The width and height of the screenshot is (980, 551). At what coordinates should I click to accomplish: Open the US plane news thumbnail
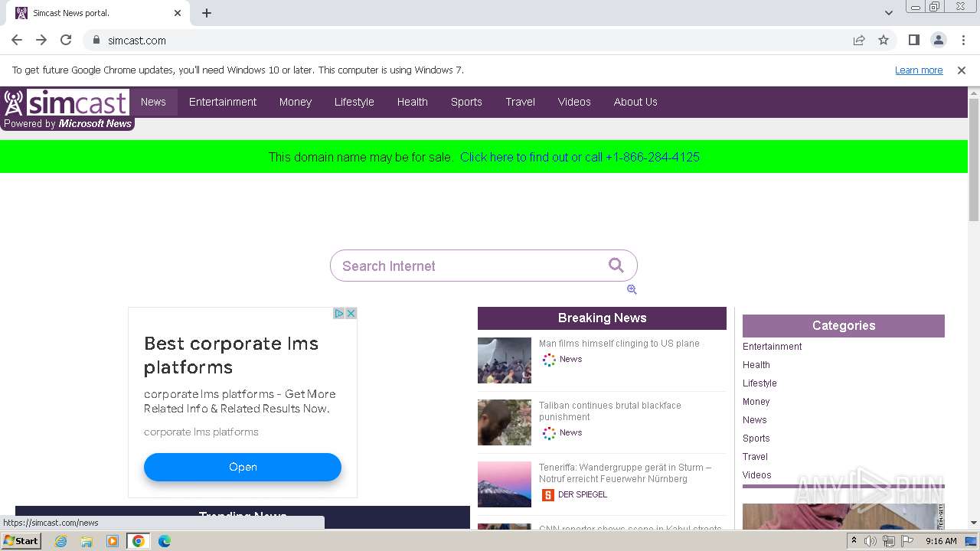point(505,360)
